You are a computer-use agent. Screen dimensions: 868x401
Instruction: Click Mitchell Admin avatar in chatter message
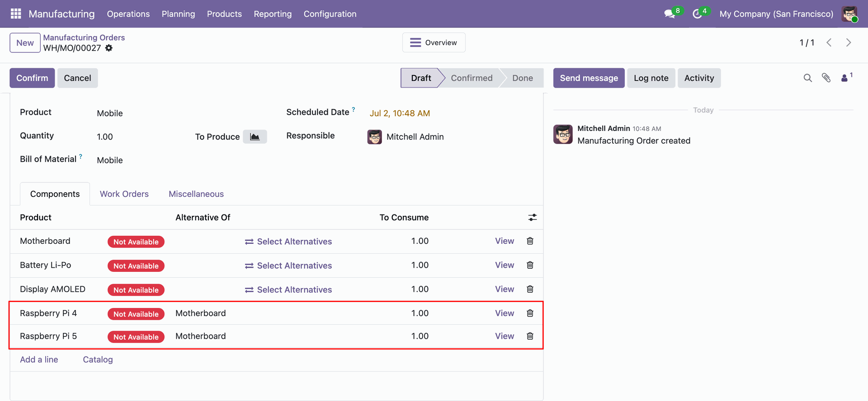click(563, 135)
